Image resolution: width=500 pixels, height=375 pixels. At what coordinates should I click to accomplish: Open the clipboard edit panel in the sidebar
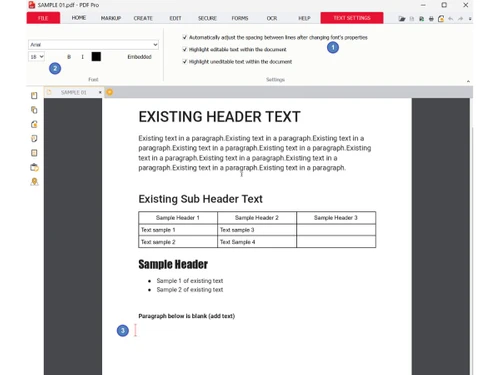[34, 167]
